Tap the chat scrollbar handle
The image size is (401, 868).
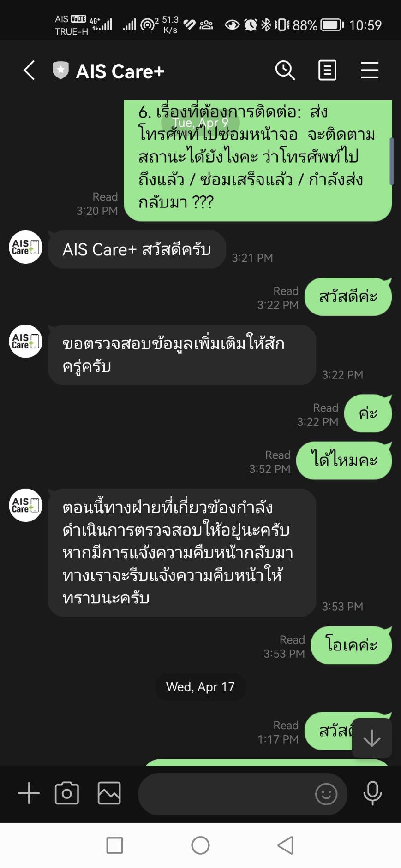tap(391, 161)
